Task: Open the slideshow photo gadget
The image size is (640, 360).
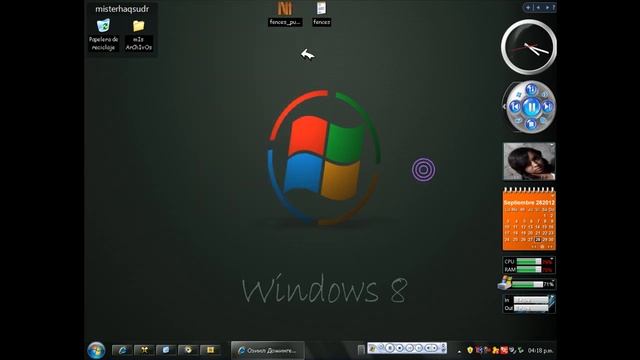Action: tap(529, 161)
